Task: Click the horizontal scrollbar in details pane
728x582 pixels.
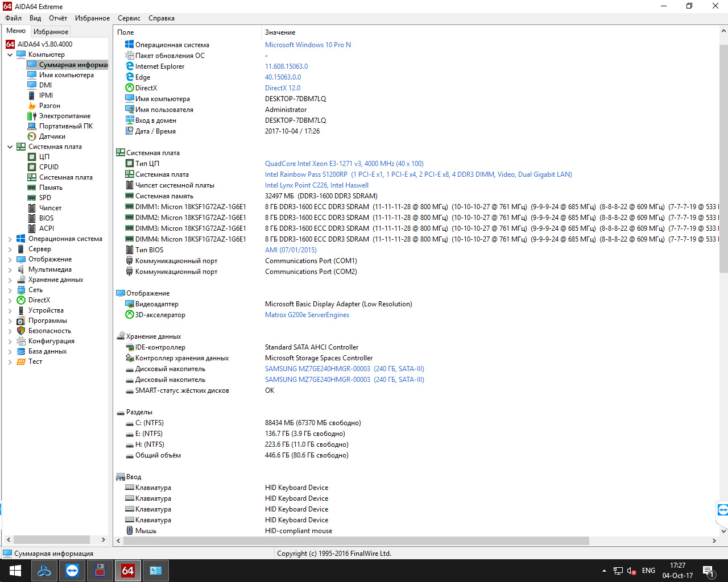Action: coord(355,541)
